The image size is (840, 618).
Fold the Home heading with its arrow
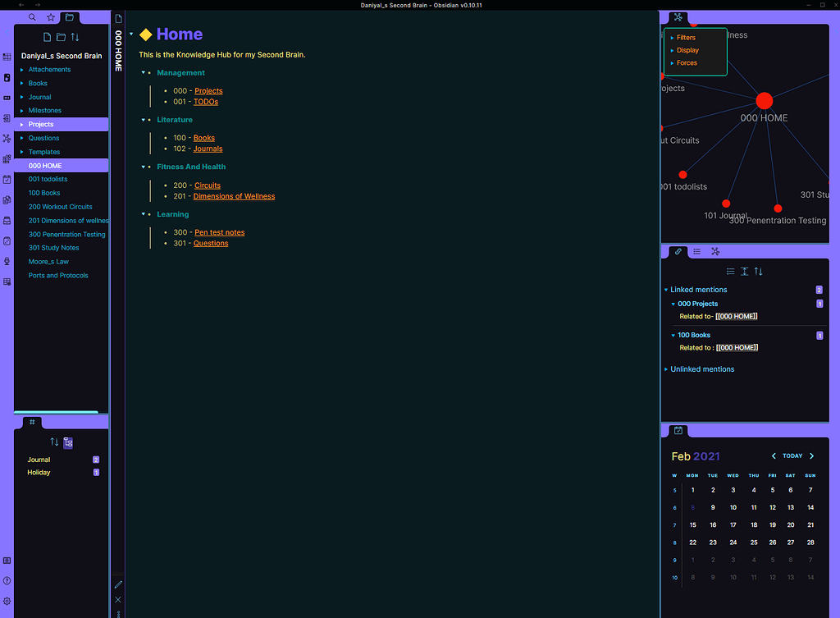[x=131, y=34]
